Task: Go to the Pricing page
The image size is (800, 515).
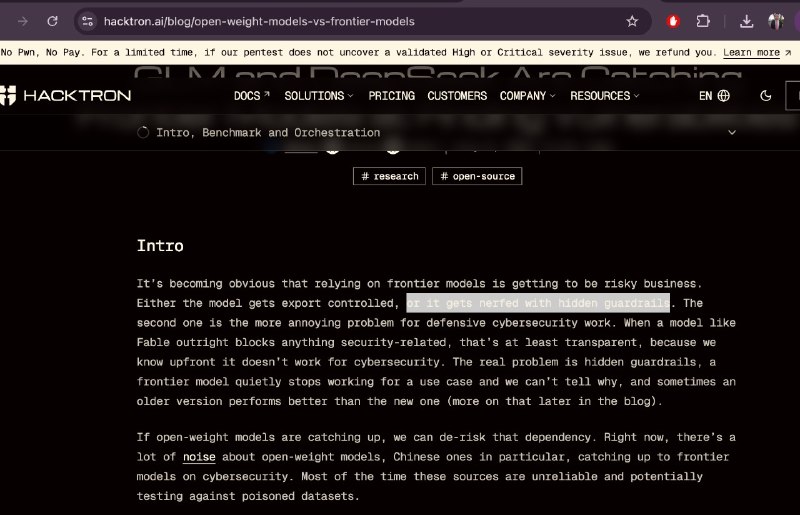Action: 391,95
